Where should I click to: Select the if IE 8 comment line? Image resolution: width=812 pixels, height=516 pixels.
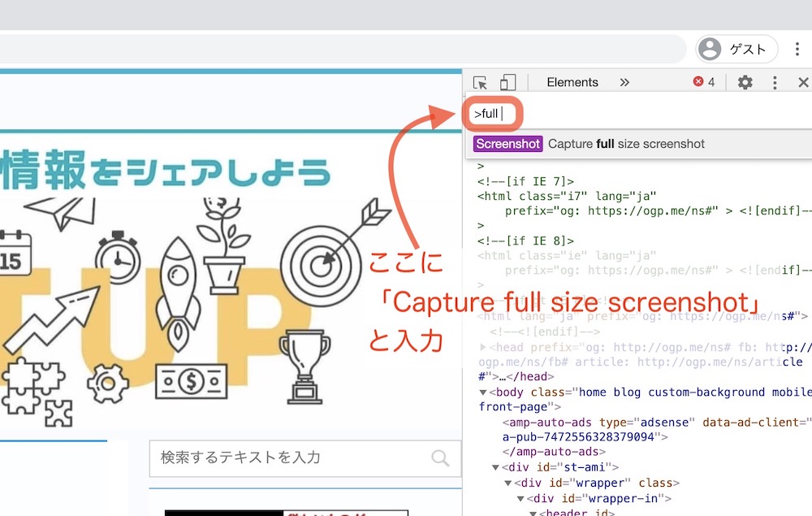point(525,241)
